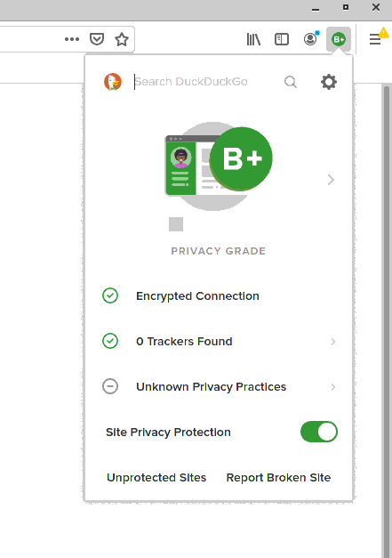Viewport: 392px width, 558px height.
Task: Open the extension settings gear
Action: coord(329,82)
